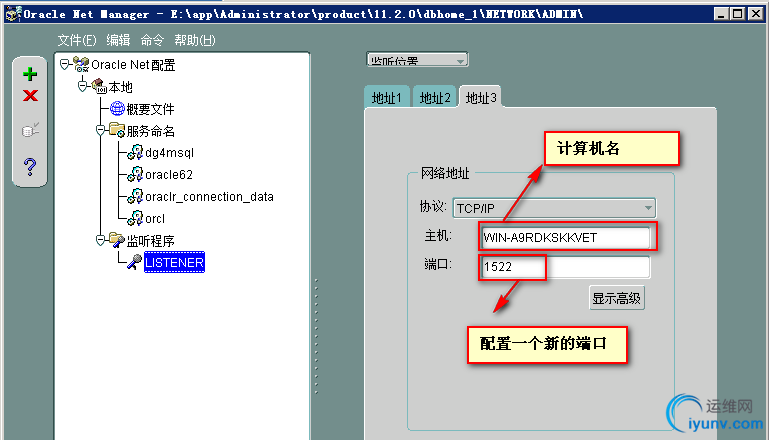769x440 pixels.
Task: Open the 命令 menu
Action: pos(152,40)
